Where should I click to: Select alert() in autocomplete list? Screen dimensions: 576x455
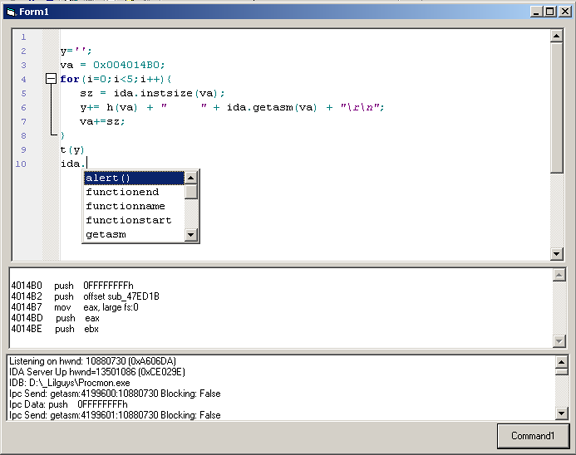coord(134,178)
